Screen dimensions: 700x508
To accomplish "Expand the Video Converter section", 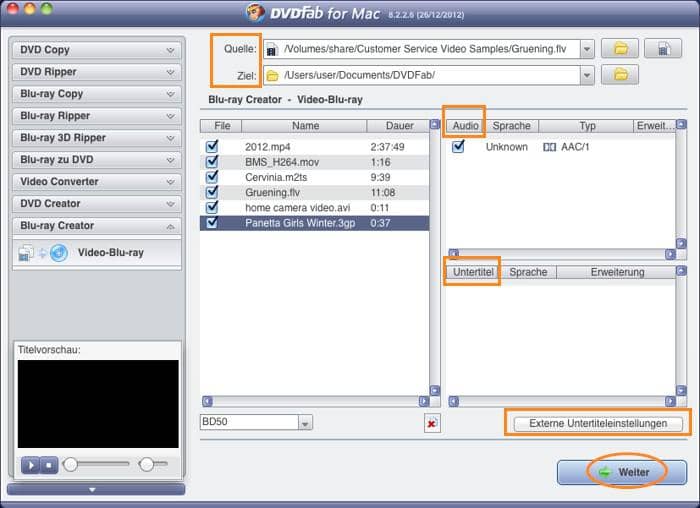I will (x=97, y=181).
